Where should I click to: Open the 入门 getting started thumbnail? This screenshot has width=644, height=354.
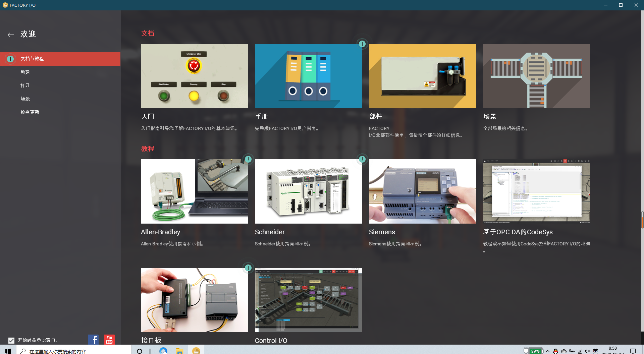(195, 76)
